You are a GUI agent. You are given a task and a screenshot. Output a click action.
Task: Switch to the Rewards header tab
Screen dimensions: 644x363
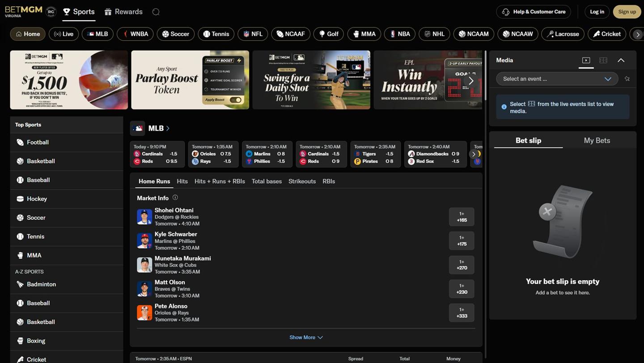[123, 12]
